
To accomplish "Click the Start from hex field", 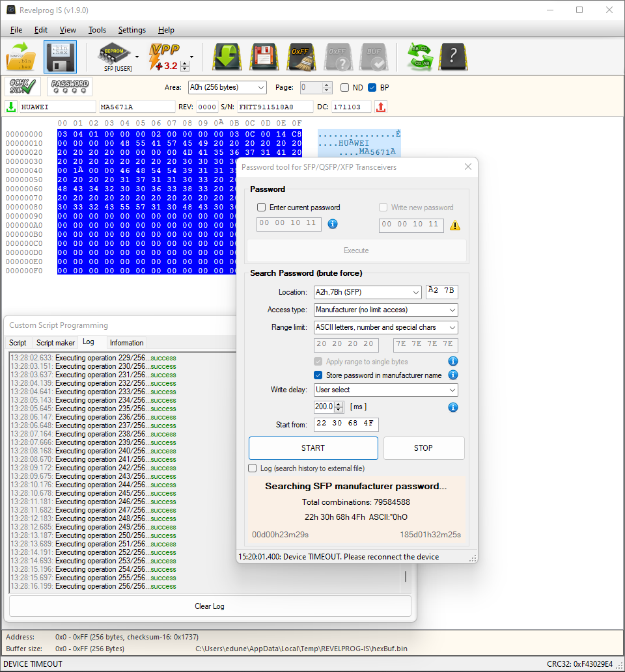I will (x=346, y=424).
